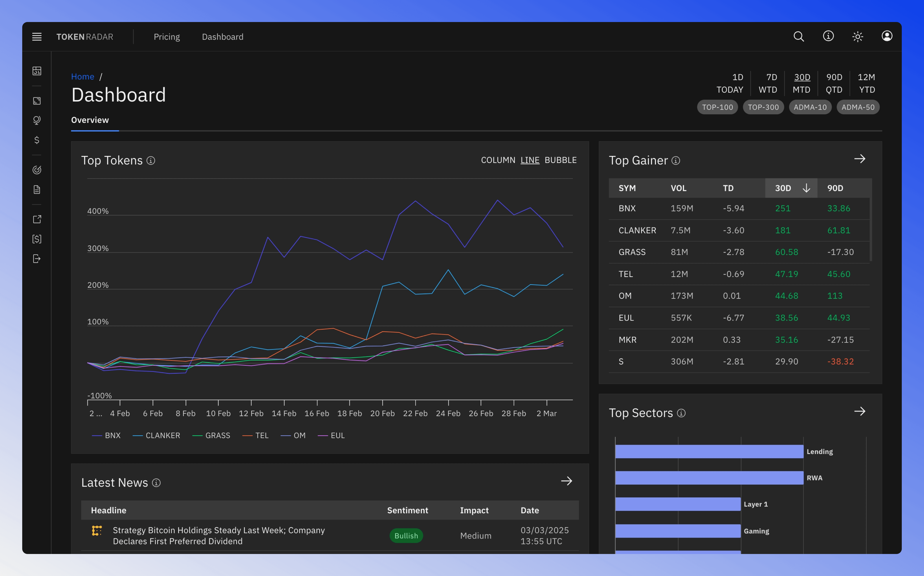The image size is (924, 576).
Task: Click the Bullish sentiment badge
Action: (406, 536)
